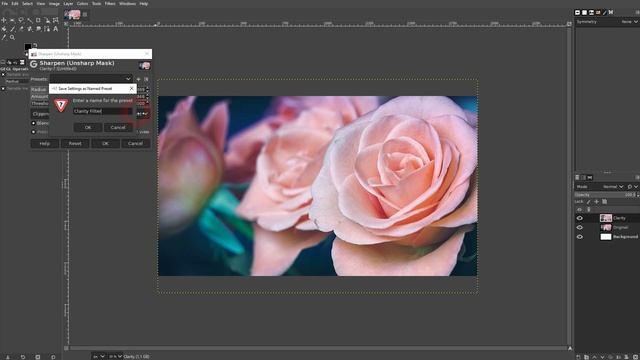Open the layer mode group switcher chevron
This screenshot has height=360, width=640.
[636, 187]
